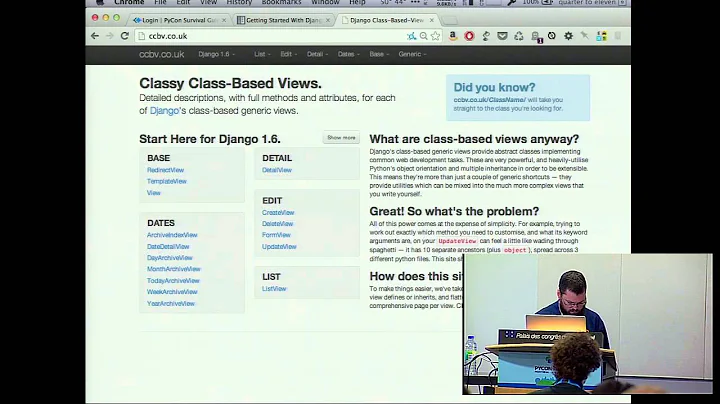Bookmark page with the star icon

(x=435, y=36)
